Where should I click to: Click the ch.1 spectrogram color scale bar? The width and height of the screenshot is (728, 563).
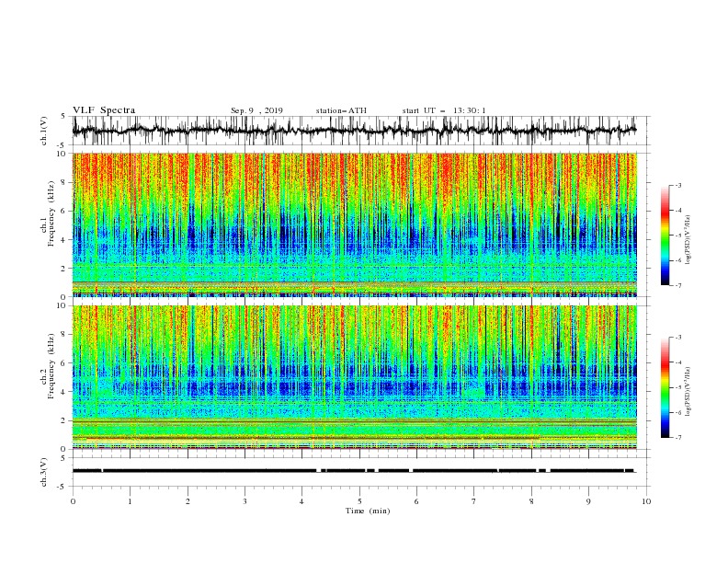point(665,236)
